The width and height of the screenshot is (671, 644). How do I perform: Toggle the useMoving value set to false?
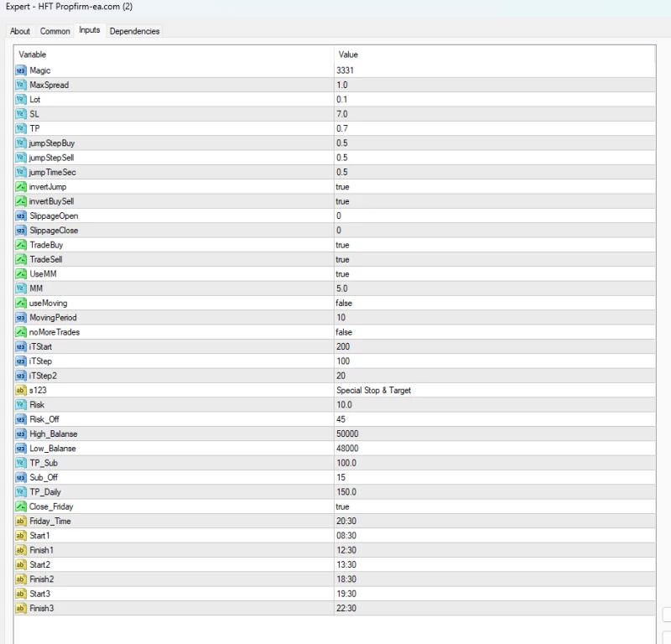click(344, 303)
